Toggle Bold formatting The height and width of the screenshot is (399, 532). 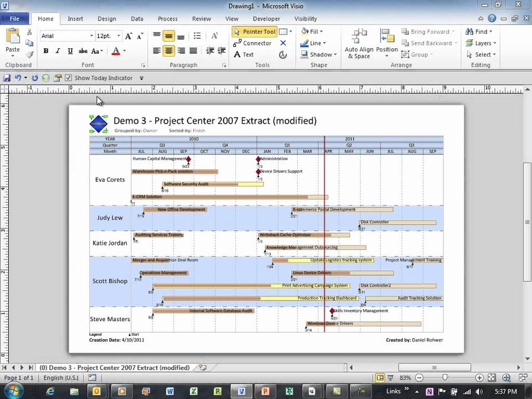click(x=46, y=51)
